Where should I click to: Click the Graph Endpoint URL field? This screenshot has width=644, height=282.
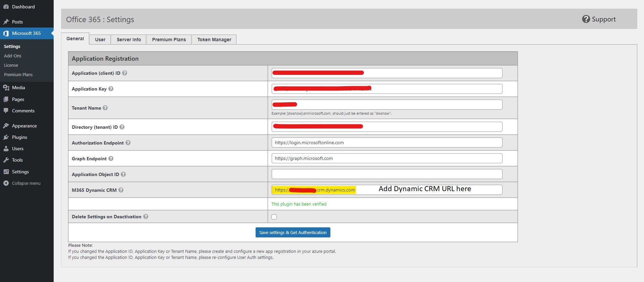pos(387,158)
